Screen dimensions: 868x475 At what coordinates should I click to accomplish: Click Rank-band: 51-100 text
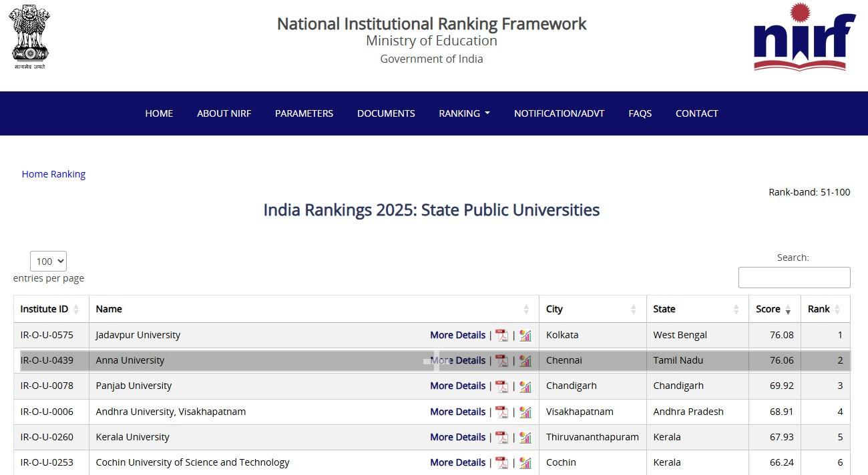coord(809,192)
